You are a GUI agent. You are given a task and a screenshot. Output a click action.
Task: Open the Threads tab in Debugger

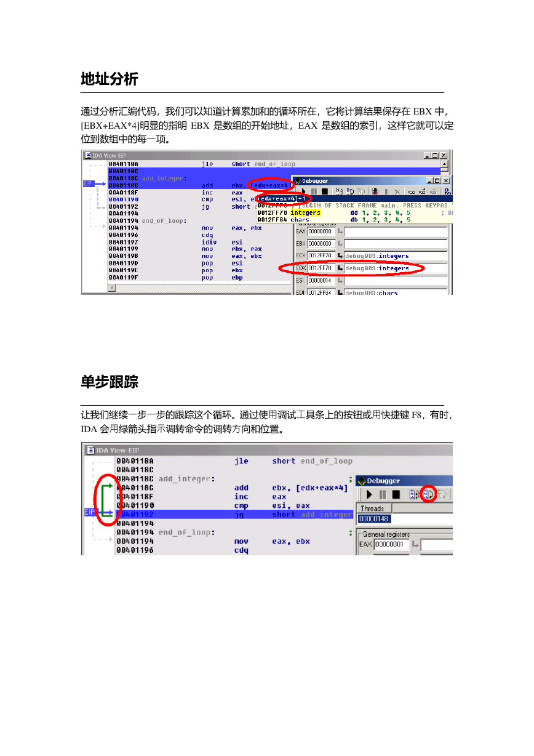pos(375,509)
